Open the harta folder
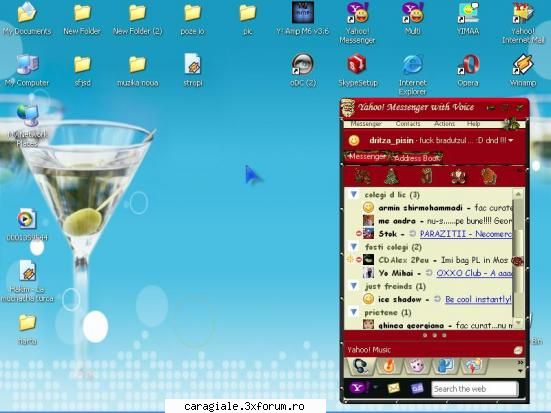 tap(27, 329)
